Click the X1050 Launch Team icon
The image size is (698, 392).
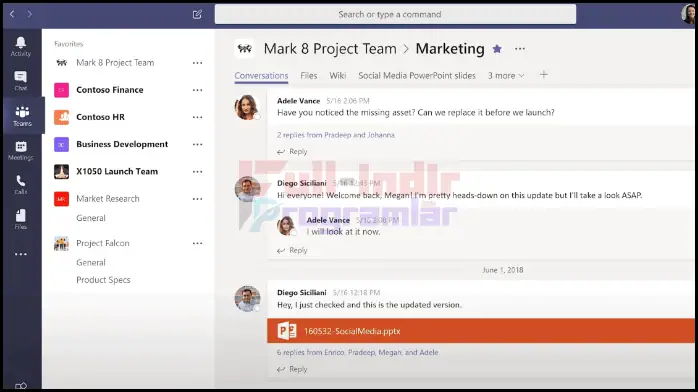pos(61,171)
